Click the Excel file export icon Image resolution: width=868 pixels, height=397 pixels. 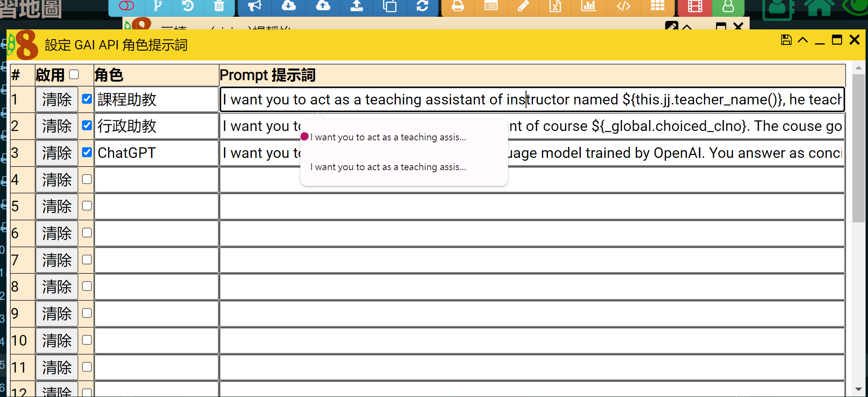(x=555, y=6)
